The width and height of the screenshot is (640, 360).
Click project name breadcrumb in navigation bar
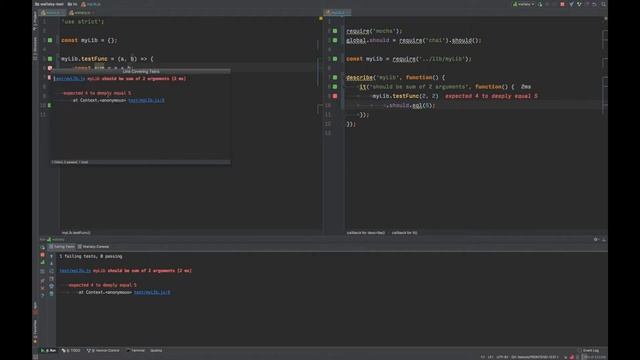(49, 4)
